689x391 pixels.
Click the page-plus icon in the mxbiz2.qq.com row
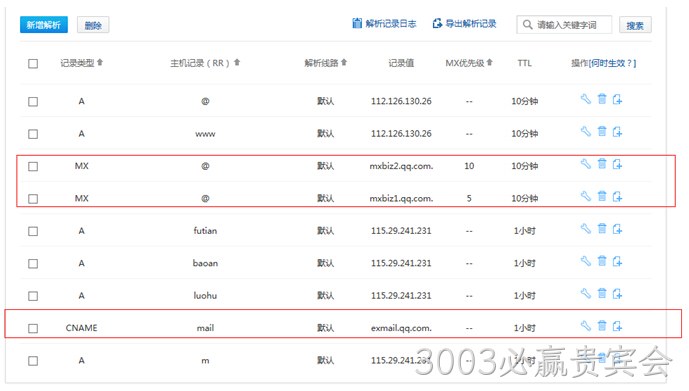[617, 164]
